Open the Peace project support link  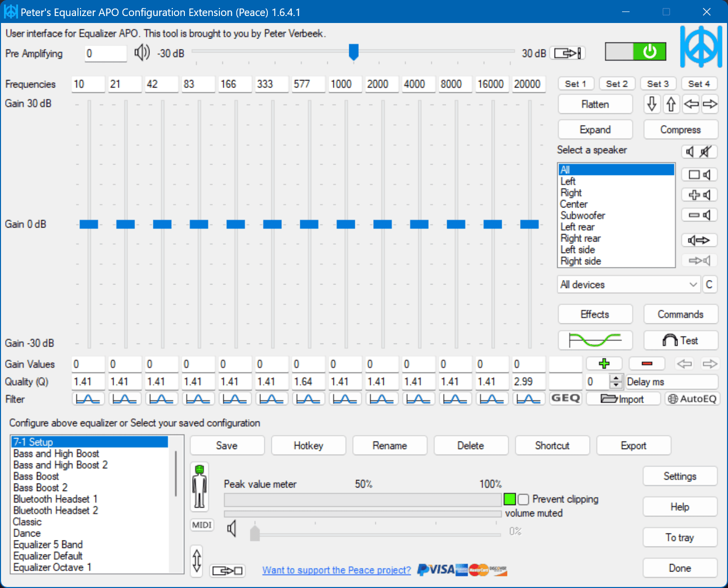click(336, 570)
